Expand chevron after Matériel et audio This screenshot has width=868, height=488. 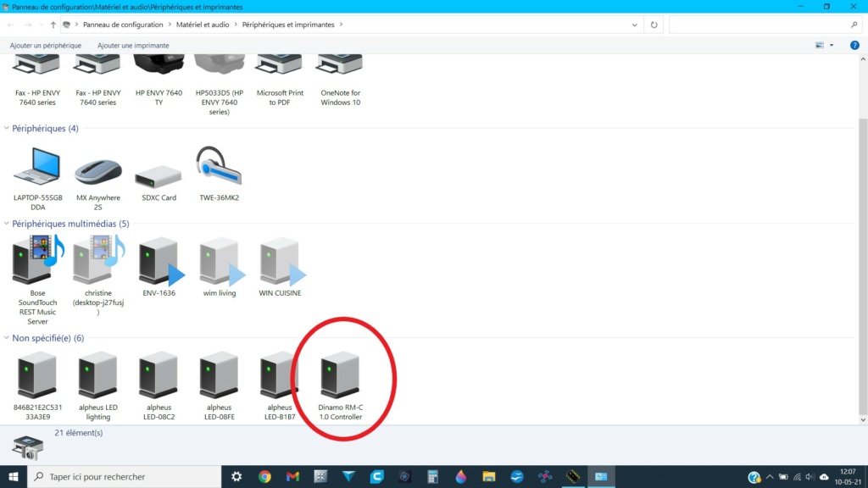[236, 25]
